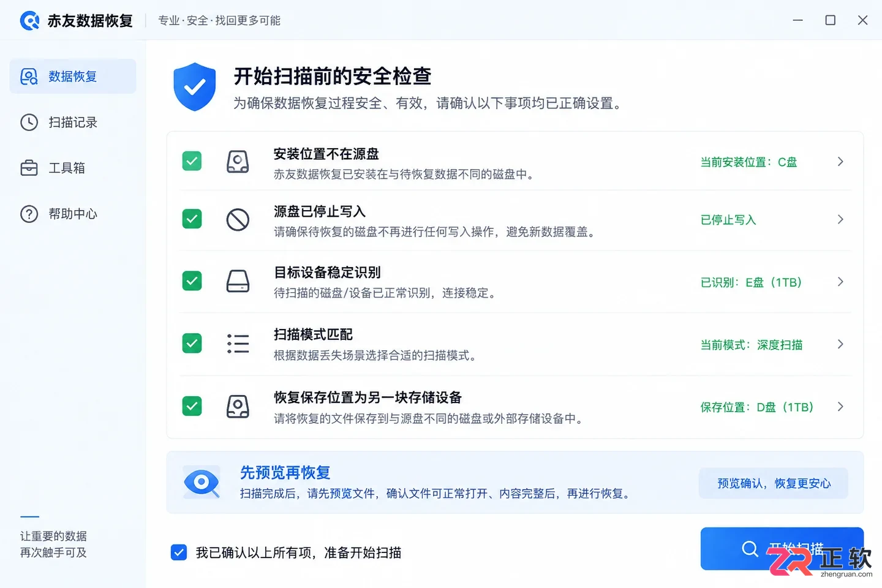Toggle the 恢复保存位置为另一块存储设备 checkbox

pyautogui.click(x=192, y=405)
